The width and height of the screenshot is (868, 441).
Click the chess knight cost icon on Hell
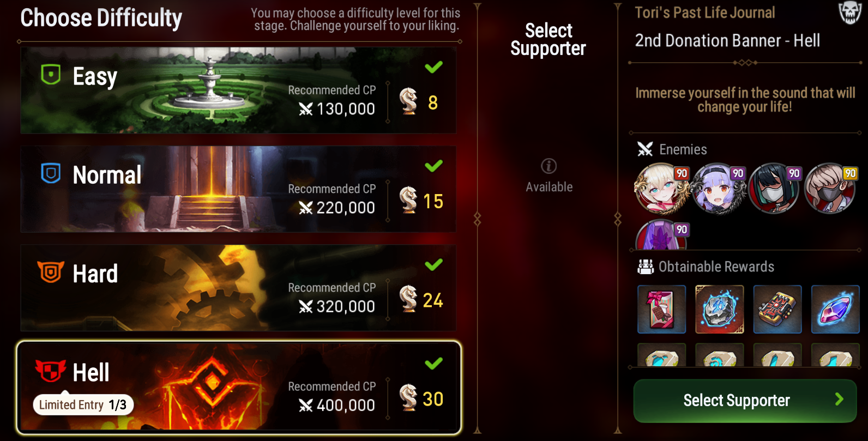click(408, 397)
